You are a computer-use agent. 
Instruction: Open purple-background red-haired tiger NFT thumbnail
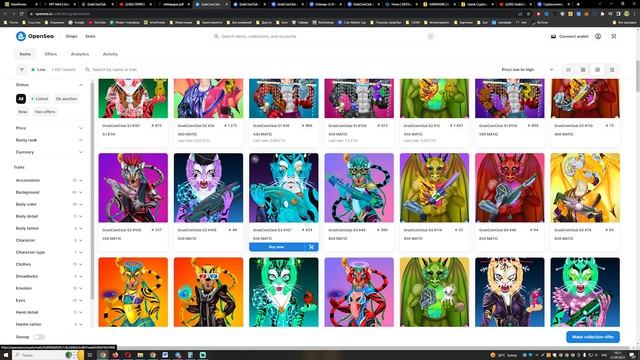tap(133, 188)
